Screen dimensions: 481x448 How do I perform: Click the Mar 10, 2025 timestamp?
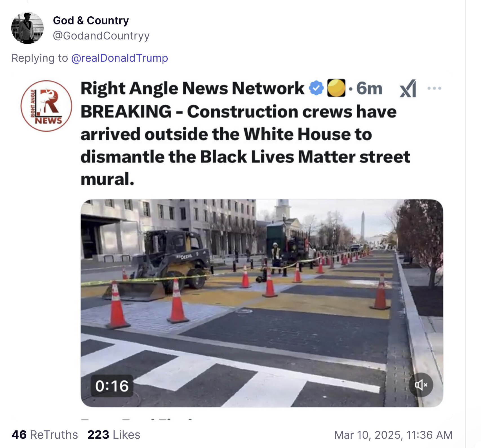(x=393, y=435)
